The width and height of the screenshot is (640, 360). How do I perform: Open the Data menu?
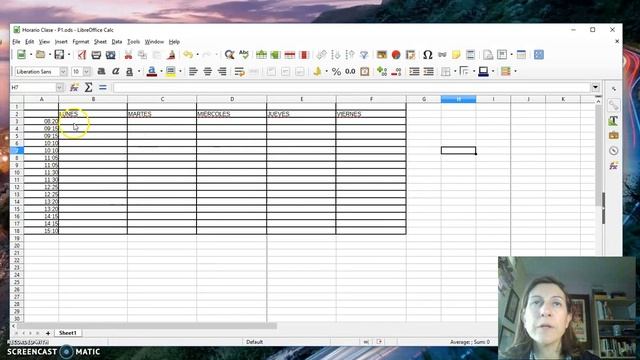tap(117, 42)
